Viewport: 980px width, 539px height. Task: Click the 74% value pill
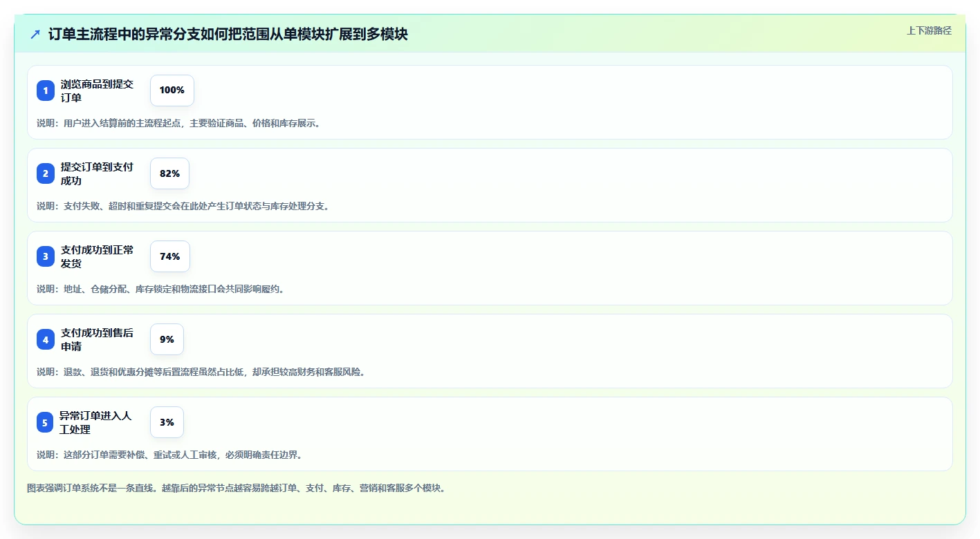[x=169, y=256]
